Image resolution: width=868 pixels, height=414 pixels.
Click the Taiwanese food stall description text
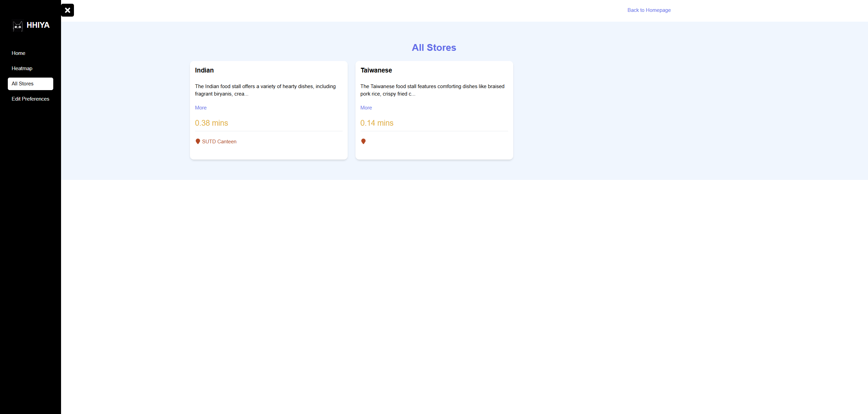point(432,90)
